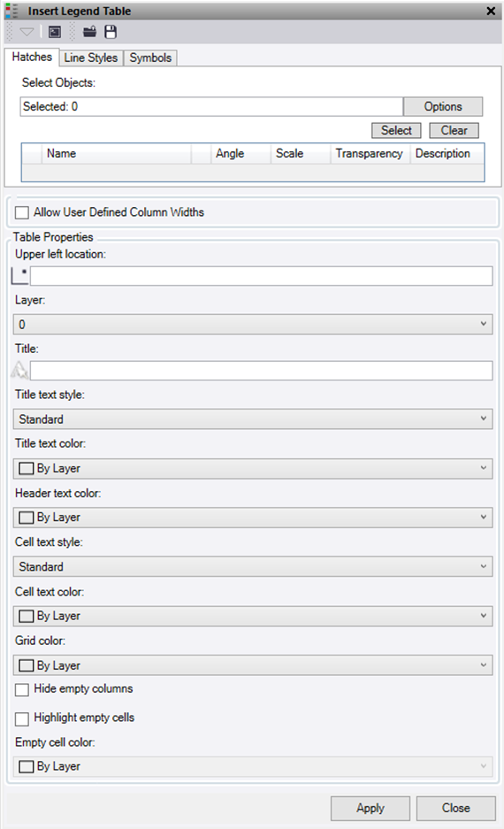Click the downward triangle toolbar icon

pos(27,32)
